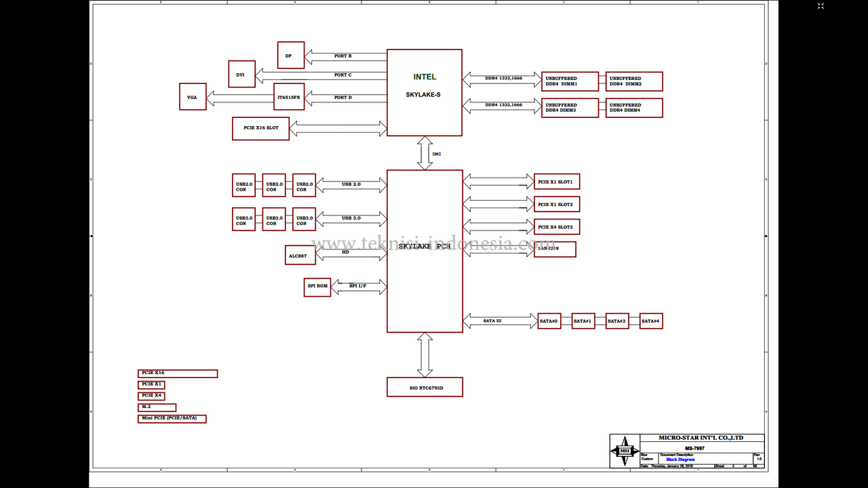Image resolution: width=868 pixels, height=488 pixels.
Task: Click the USB 2.0 bus arrow label
Action: pos(351,184)
